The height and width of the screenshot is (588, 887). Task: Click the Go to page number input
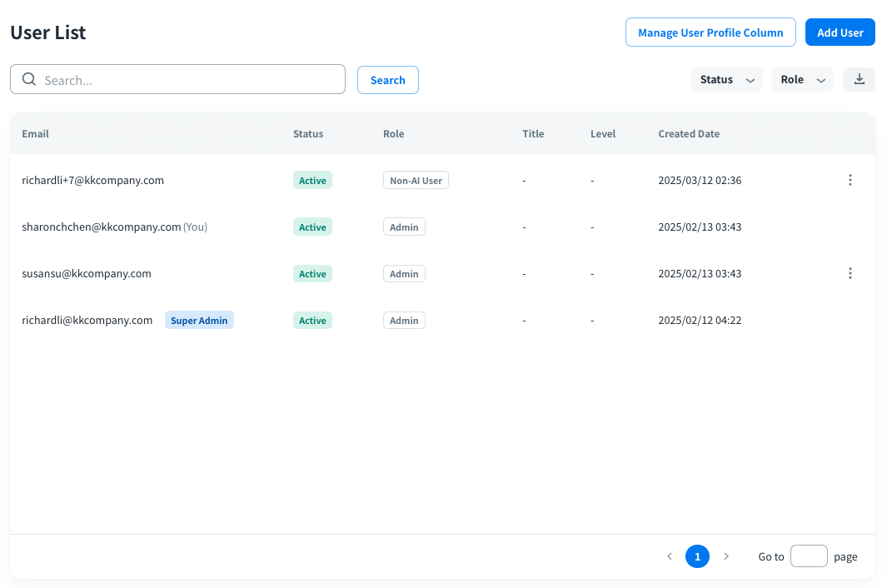[809, 556]
